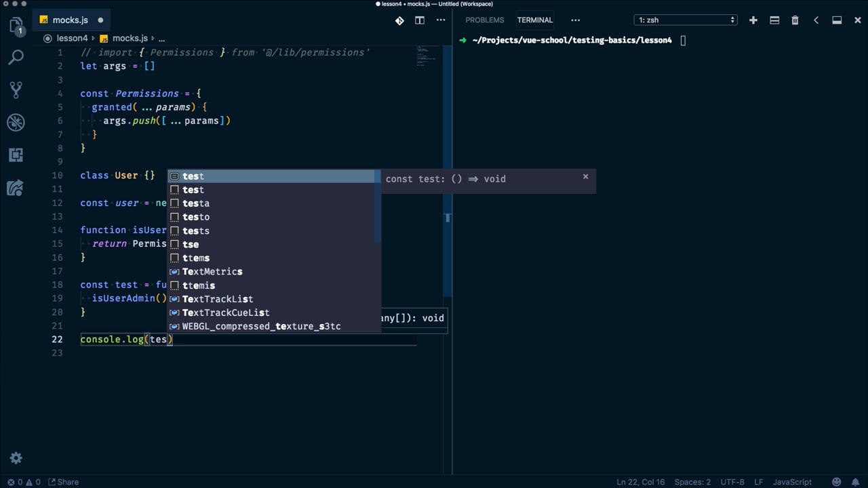Screen dimensions: 868x488
Task: Open the Search view icon
Action: pyautogui.click(x=16, y=58)
